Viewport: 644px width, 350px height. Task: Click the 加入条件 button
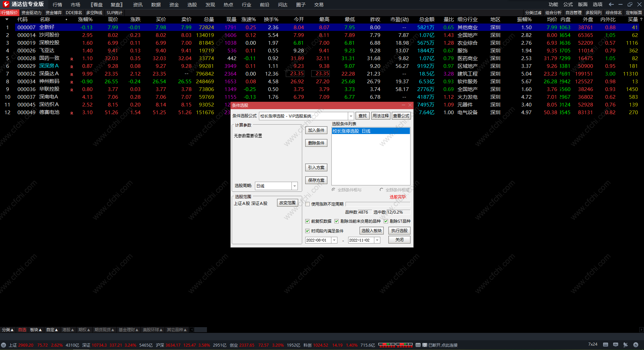[316, 130]
